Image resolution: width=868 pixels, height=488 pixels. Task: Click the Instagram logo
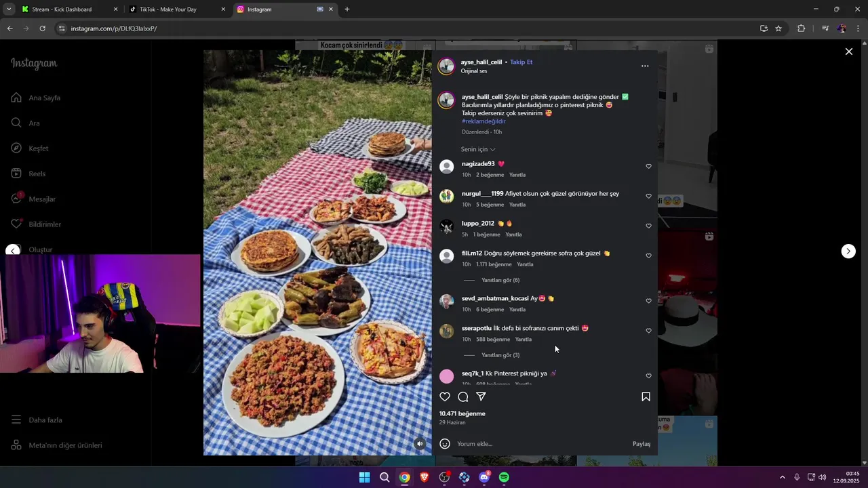coord(34,63)
